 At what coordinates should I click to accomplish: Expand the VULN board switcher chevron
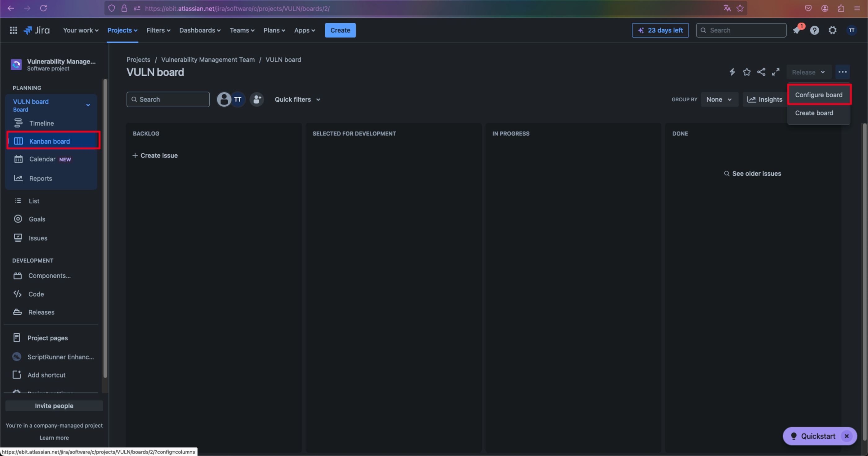[88, 105]
